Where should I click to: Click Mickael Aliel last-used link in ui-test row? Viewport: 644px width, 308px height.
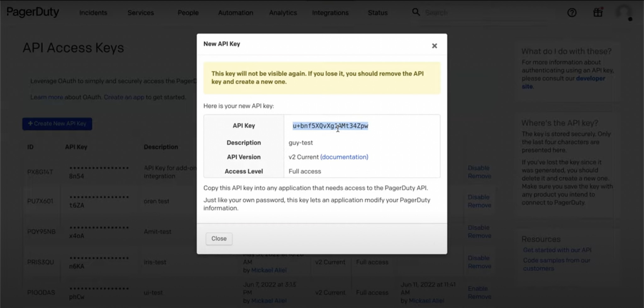[426, 301]
